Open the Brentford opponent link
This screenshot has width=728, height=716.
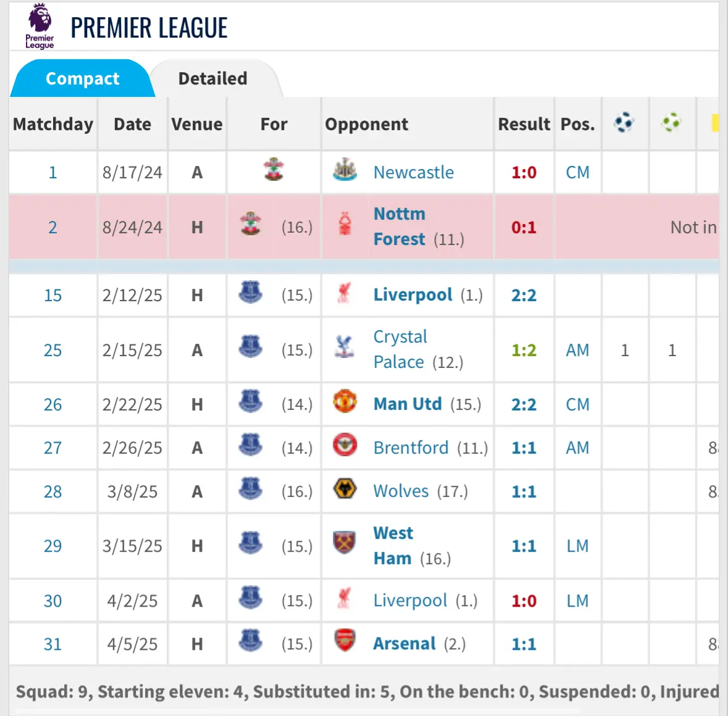pyautogui.click(x=411, y=447)
